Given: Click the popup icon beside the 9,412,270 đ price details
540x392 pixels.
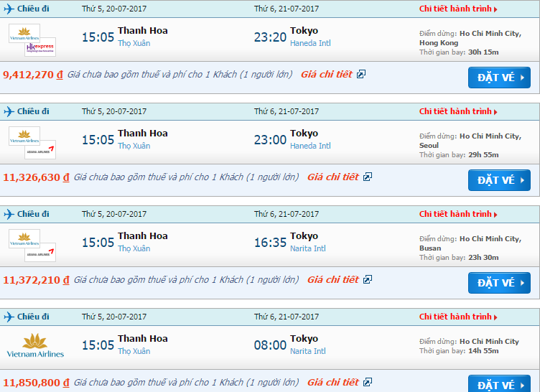Looking at the screenshot, I should pos(361,75).
